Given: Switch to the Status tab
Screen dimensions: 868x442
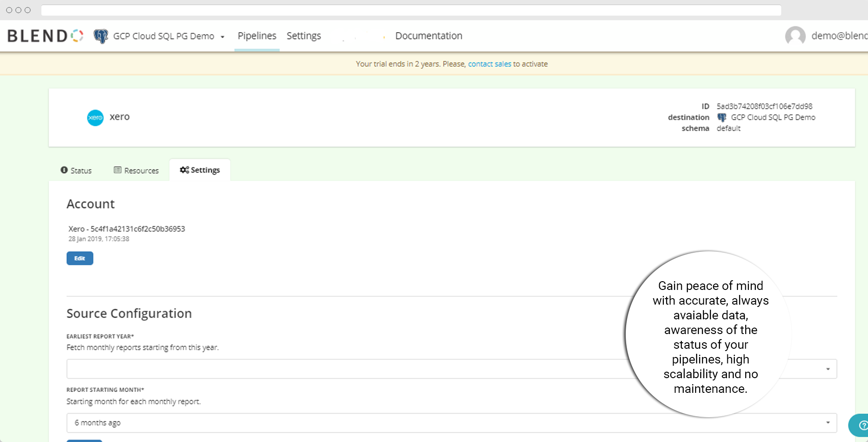Looking at the screenshot, I should 77,170.
